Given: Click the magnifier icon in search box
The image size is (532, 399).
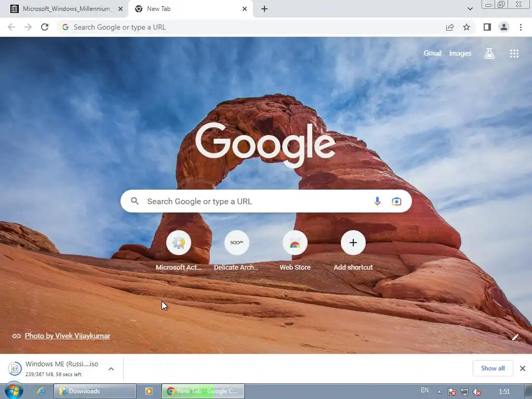Looking at the screenshot, I should click(135, 201).
